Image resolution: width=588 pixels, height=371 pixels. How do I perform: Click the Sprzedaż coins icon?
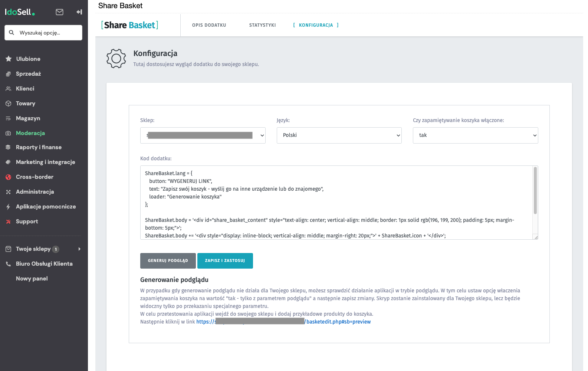(x=9, y=74)
